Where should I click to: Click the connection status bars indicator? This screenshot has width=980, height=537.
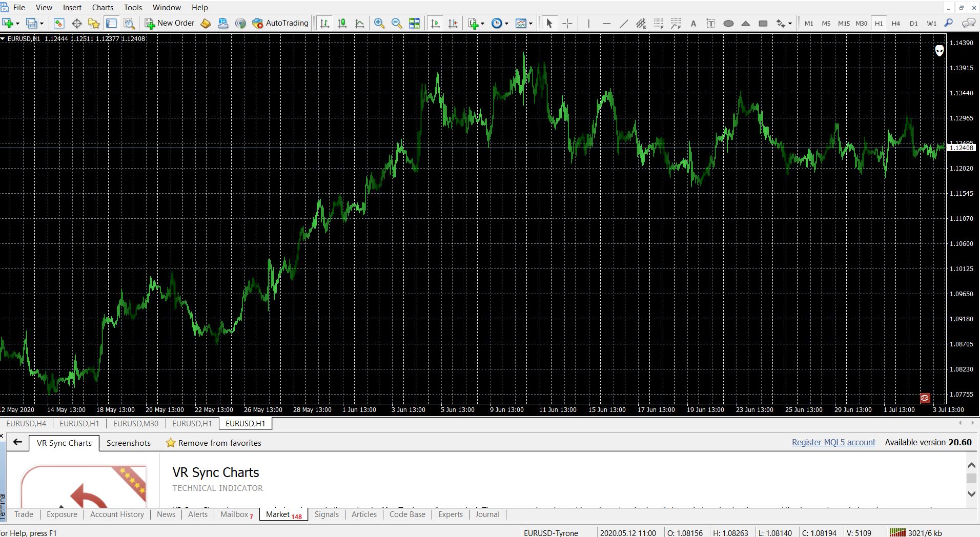click(x=897, y=533)
